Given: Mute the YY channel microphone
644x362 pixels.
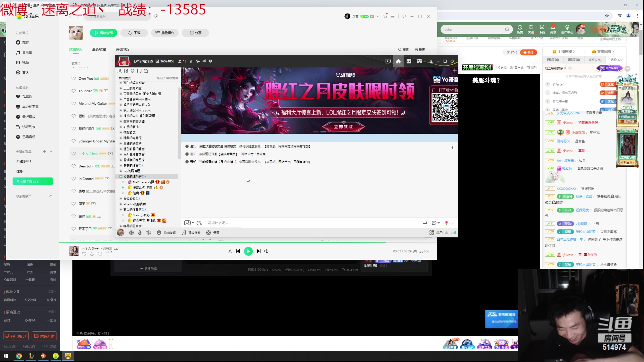Looking at the screenshot, I should [x=140, y=233].
